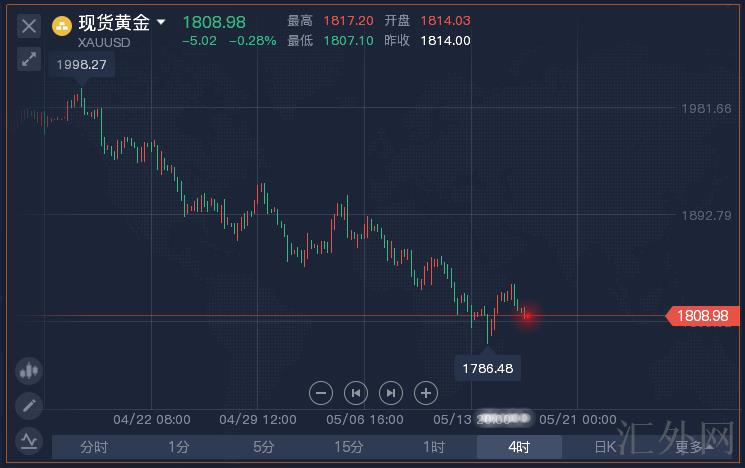Click the fullscreen expand arrows icon
Viewport: 745px width, 468px height.
28,59
